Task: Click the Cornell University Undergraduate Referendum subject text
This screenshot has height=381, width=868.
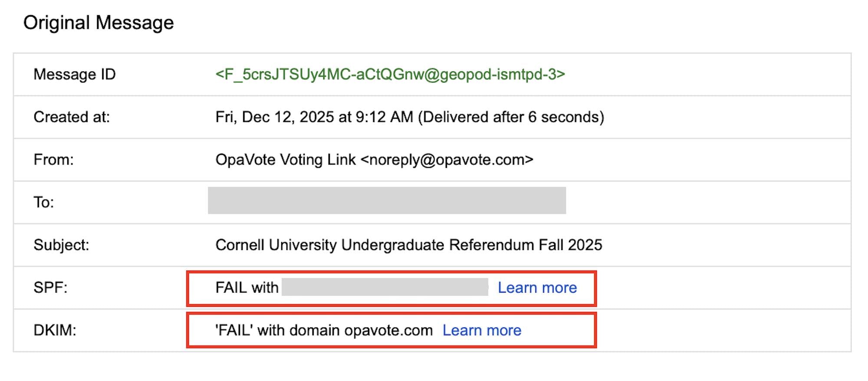Action: click(408, 245)
